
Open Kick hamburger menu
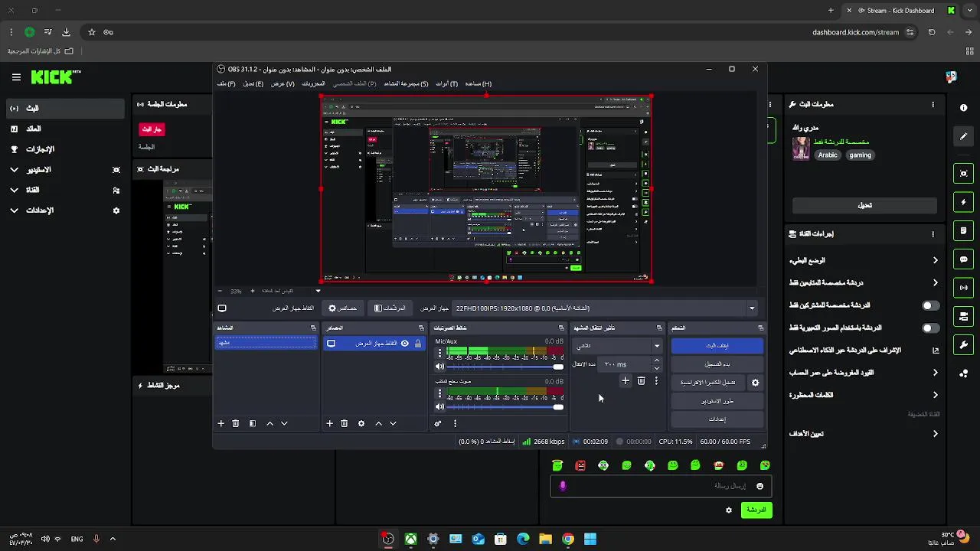16,77
